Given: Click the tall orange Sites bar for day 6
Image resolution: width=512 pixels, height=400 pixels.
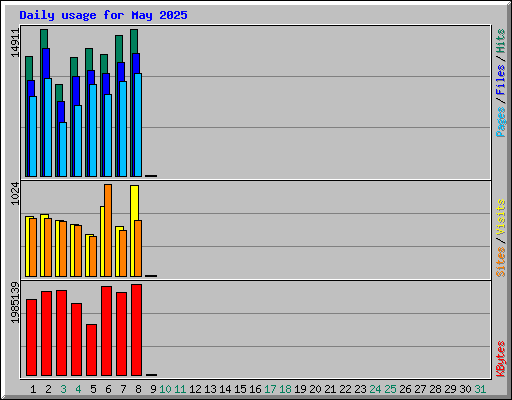Looking at the screenshot, I should [108, 230].
